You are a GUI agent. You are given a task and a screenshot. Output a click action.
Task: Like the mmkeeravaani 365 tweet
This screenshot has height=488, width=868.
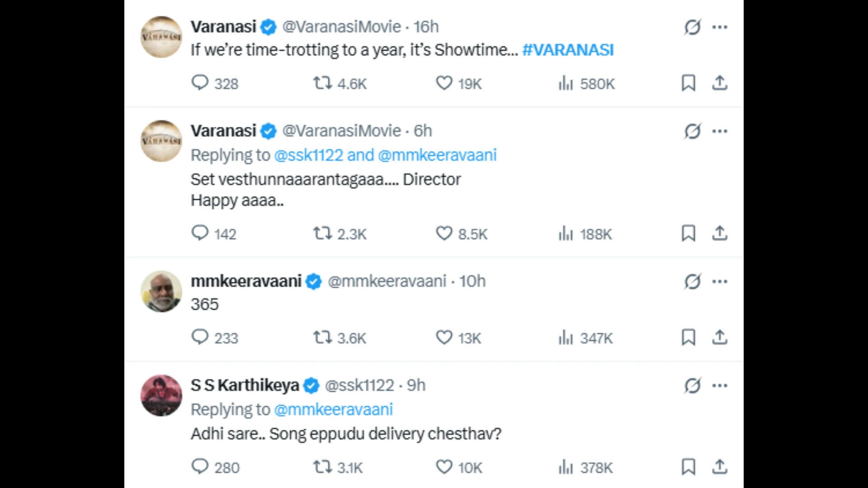coord(445,337)
